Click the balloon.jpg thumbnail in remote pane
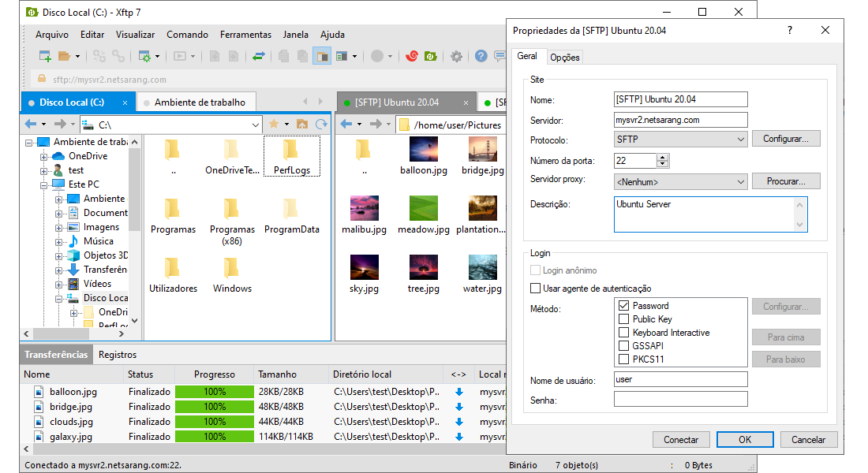This screenshot has width=868, height=473. point(424,149)
